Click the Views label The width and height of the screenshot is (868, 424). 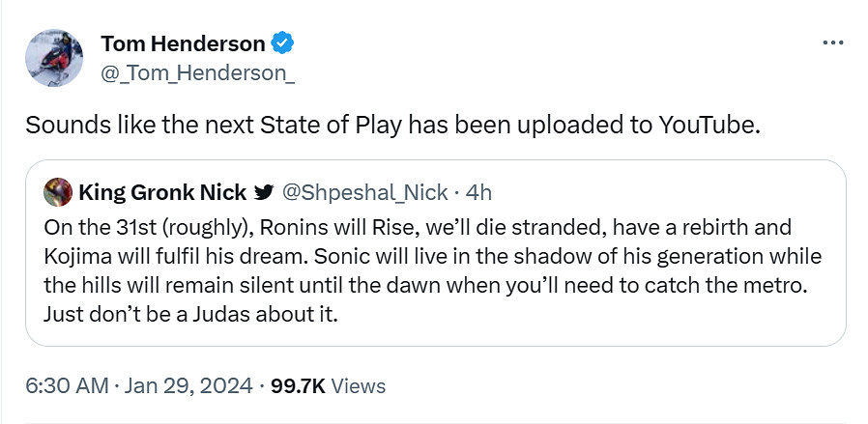(x=360, y=386)
